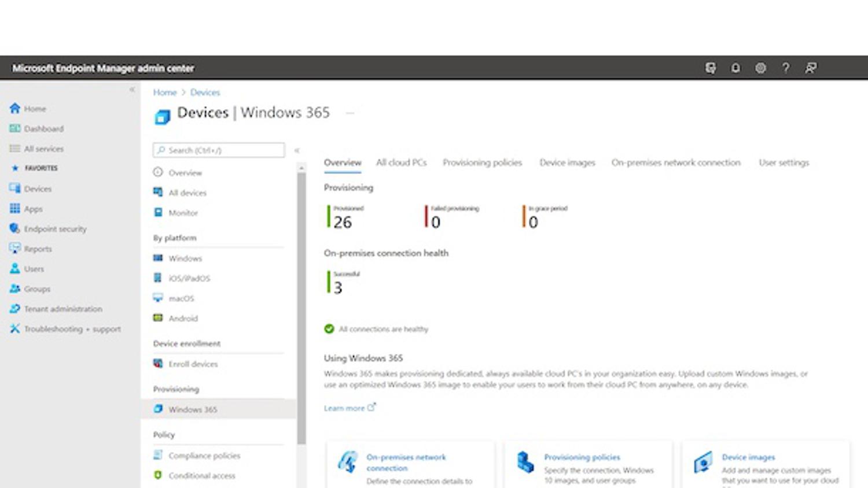
Task: Open the settings gear in header
Action: pyautogui.click(x=760, y=68)
